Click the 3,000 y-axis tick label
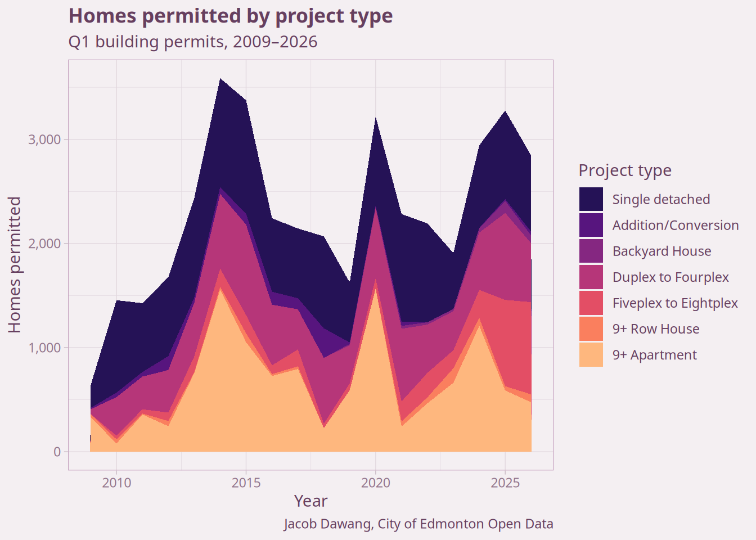This screenshot has height=540, width=756. pyautogui.click(x=44, y=139)
